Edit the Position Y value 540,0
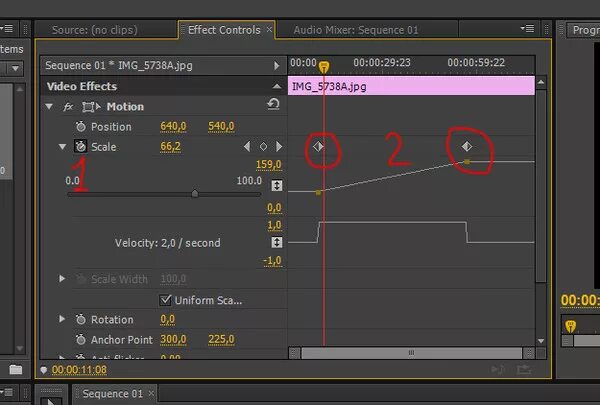The height and width of the screenshot is (405, 600). point(221,126)
